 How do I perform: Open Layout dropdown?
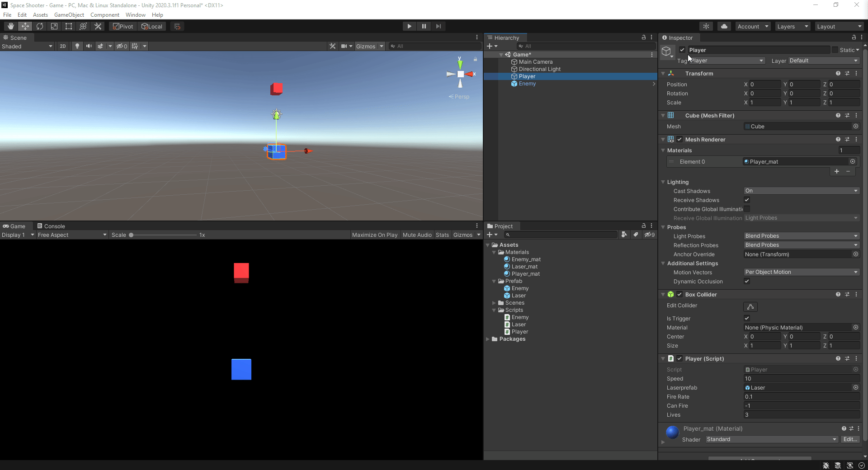840,26
